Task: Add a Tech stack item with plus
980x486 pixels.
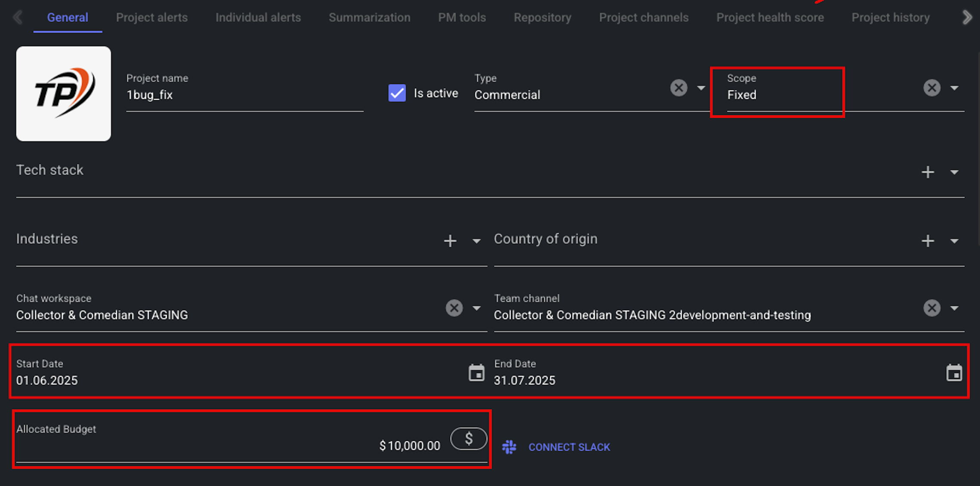Action: pyautogui.click(x=928, y=172)
